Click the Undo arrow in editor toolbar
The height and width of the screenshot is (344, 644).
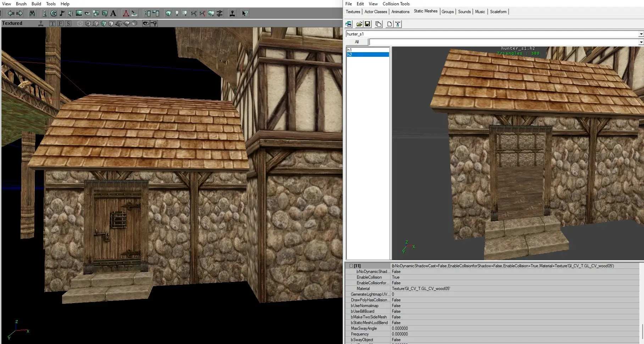pos(11,13)
